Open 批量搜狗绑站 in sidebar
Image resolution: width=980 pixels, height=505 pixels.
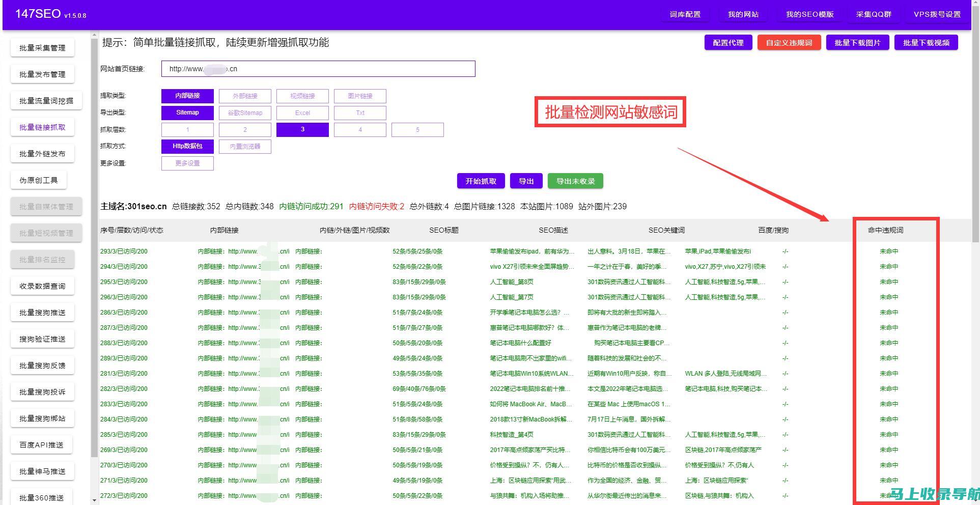[x=42, y=418]
